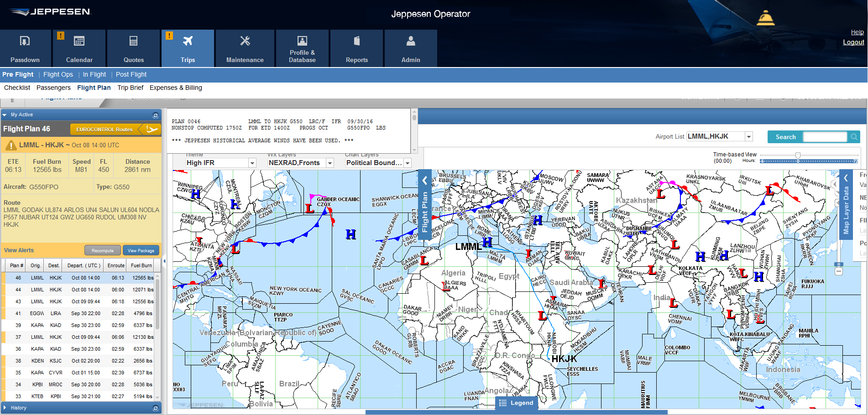The height and width of the screenshot is (415, 868).
Task: Select flight plan 41 EGGW LIRA row
Action: 78,313
